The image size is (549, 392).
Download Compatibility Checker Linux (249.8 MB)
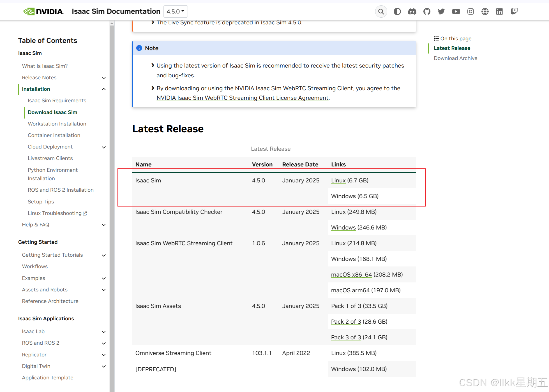coord(338,212)
